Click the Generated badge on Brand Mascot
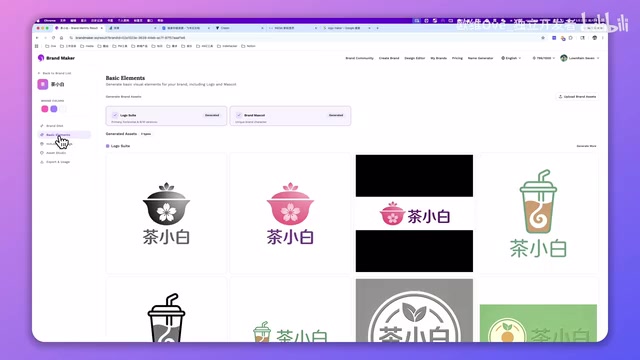640x360 pixels. pyautogui.click(x=336, y=115)
